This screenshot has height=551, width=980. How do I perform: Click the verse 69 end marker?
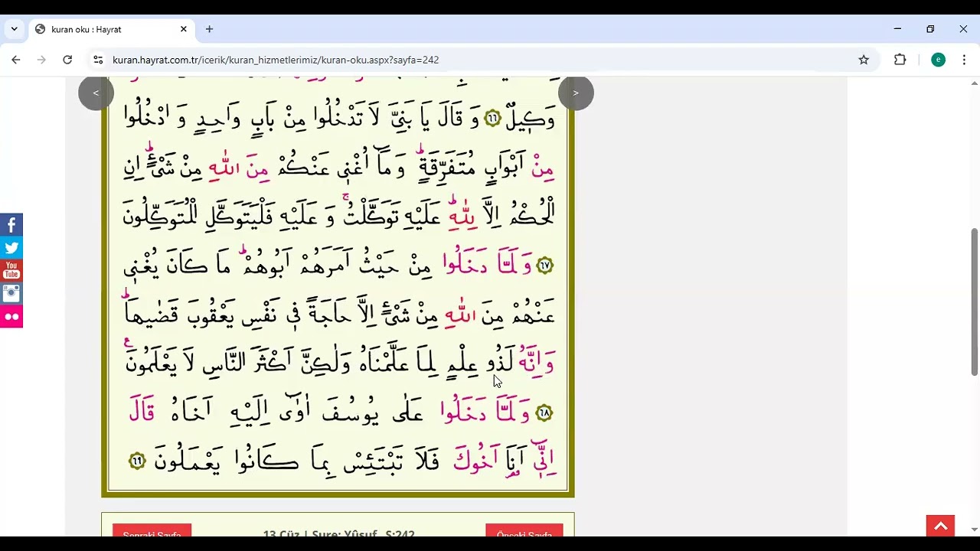[137, 461]
